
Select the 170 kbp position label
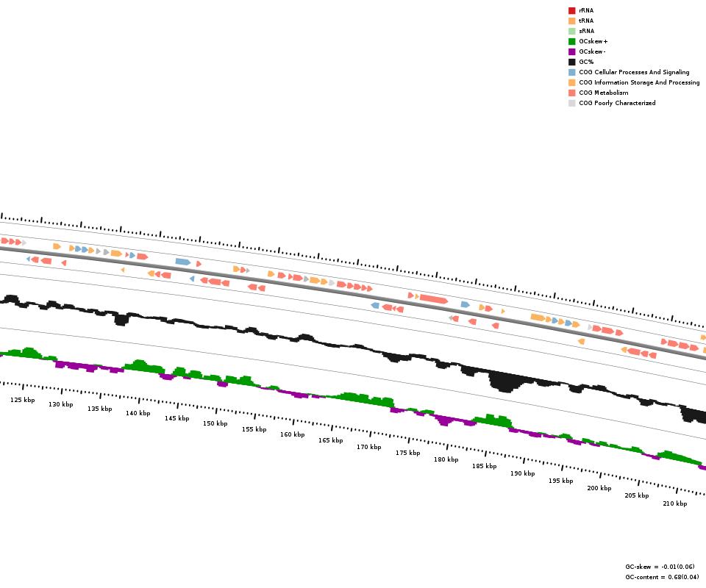point(368,447)
